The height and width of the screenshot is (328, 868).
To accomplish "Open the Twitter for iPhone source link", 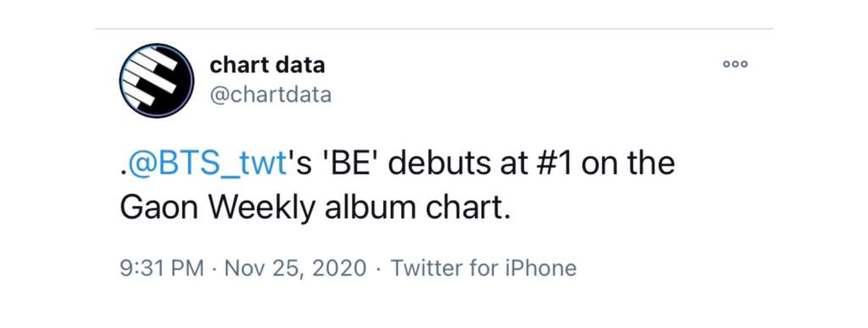I will tap(484, 269).
